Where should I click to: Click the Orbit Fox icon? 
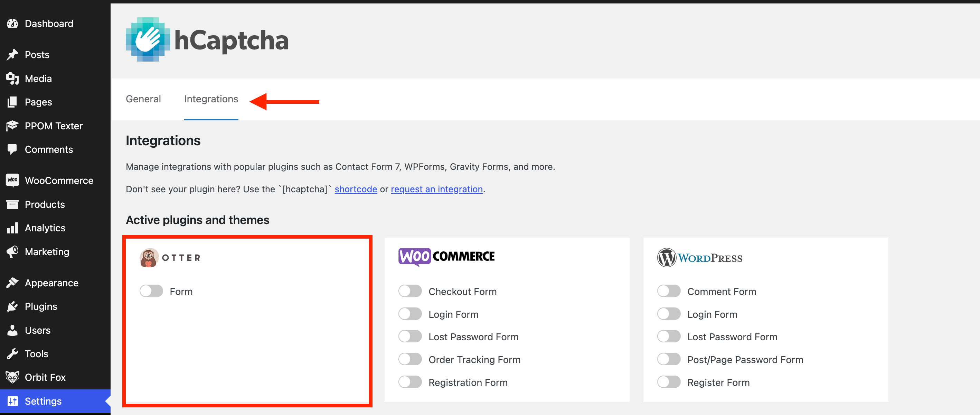(12, 377)
